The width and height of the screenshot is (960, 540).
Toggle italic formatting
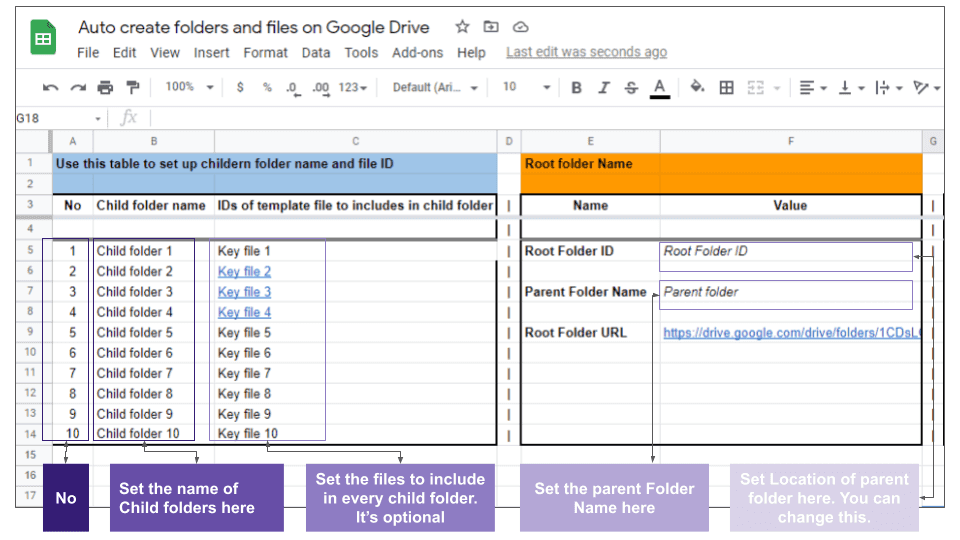click(603, 88)
